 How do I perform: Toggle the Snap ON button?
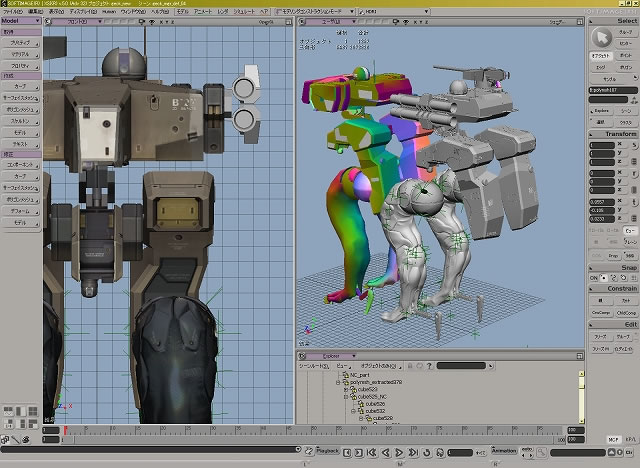point(591,278)
